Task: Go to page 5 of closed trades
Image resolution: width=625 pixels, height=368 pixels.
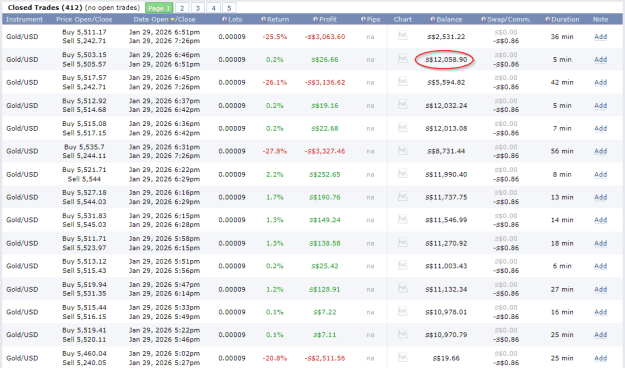Action: tap(229, 8)
